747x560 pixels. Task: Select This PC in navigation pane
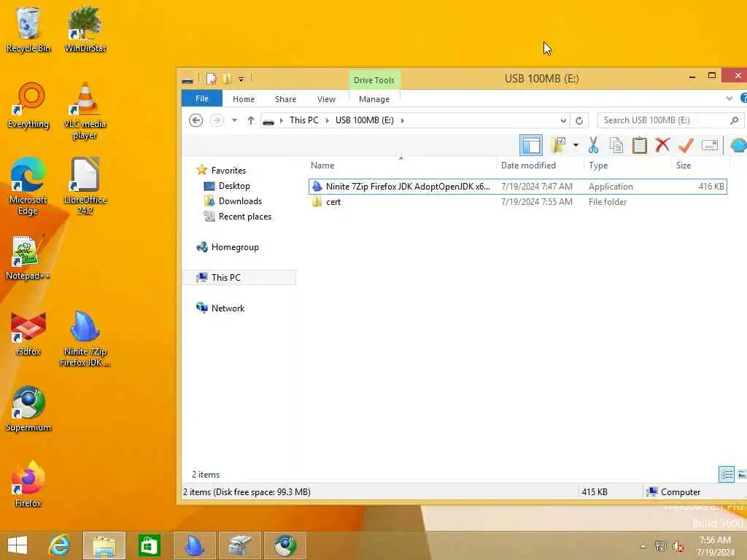coord(239,278)
